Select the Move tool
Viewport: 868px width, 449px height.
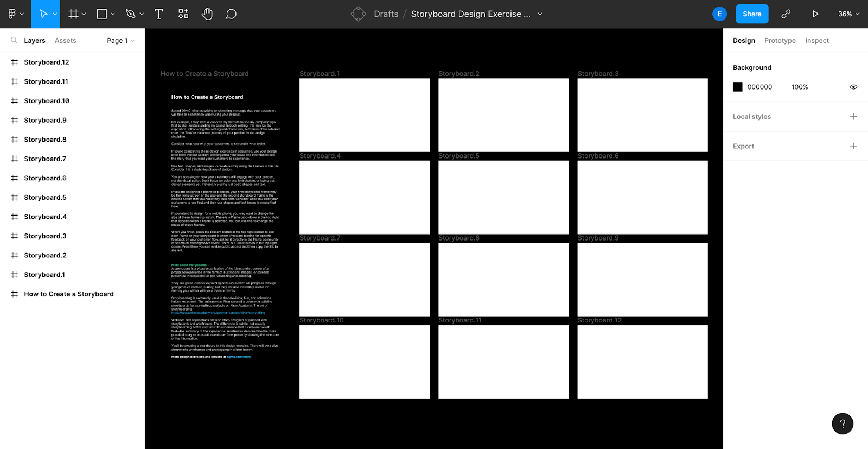[x=43, y=14]
